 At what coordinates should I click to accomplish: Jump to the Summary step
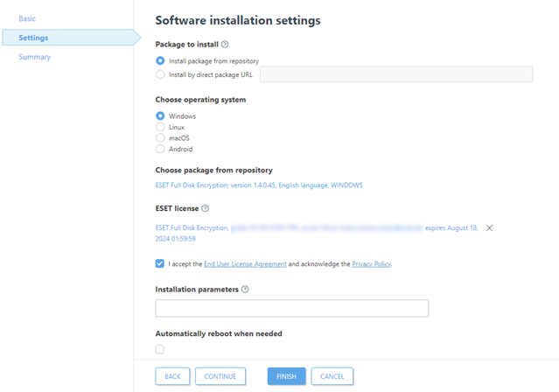(x=35, y=57)
